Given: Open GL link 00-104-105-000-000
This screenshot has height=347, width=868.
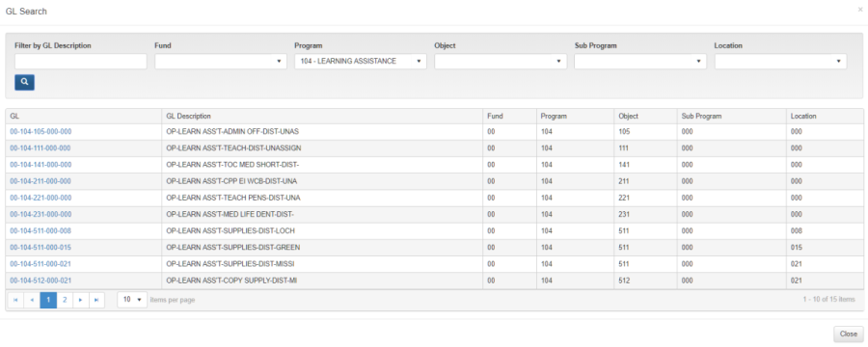Looking at the screenshot, I should tap(41, 132).
